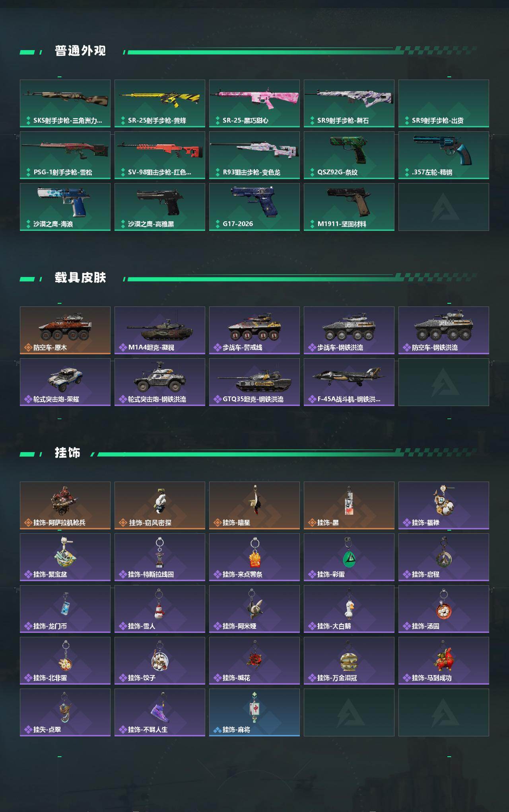Viewport: 509px width, 812px height.
Task: Select the 挂饰-雪人 snowman charm
Action: 160,609
